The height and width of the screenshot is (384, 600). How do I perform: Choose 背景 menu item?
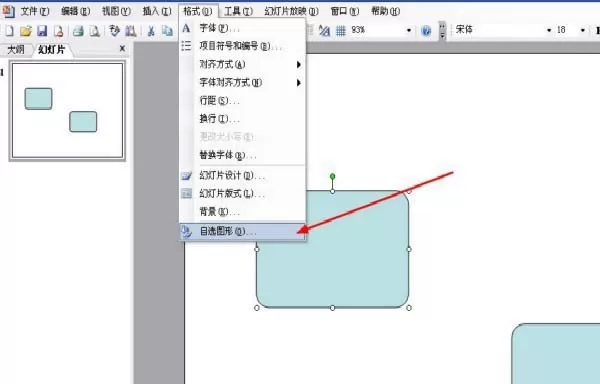tap(242, 212)
